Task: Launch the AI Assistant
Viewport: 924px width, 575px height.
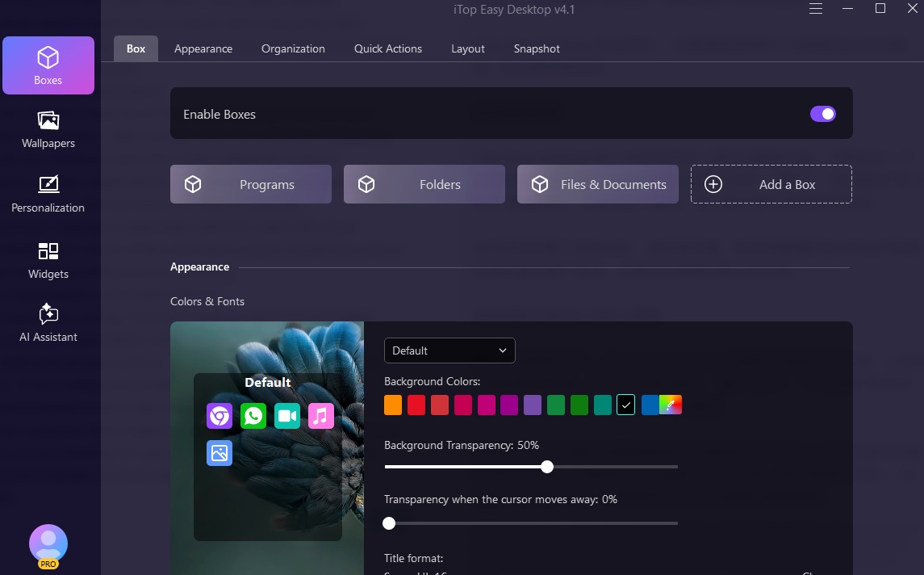Action: click(48, 322)
